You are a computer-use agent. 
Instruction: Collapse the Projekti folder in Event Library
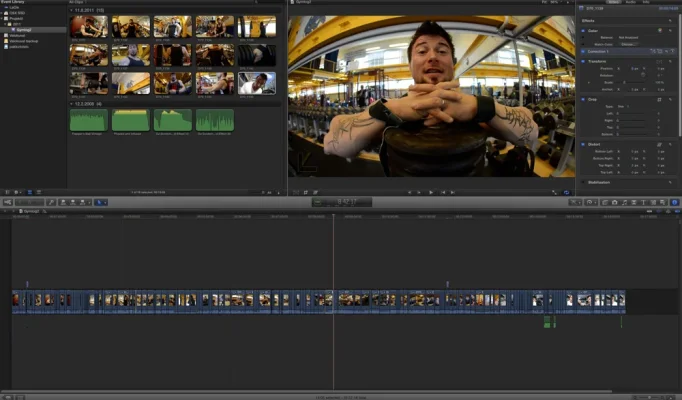pos(4,16)
